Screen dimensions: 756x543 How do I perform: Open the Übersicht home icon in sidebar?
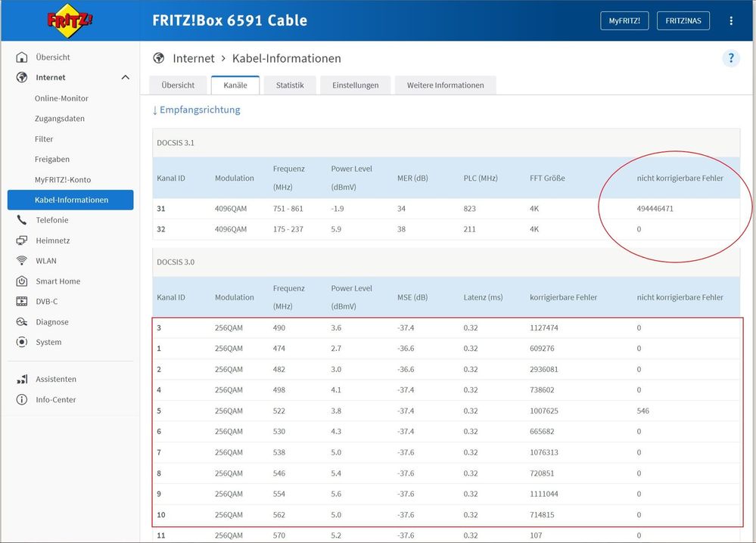click(x=22, y=57)
